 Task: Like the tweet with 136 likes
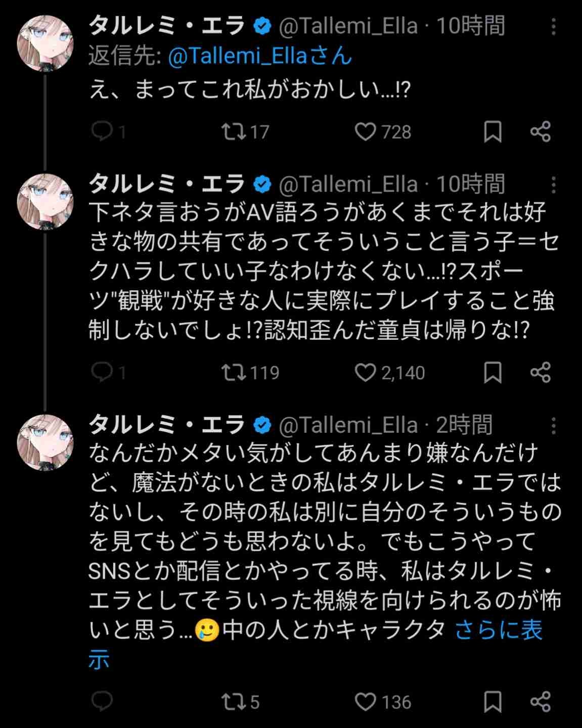click(365, 701)
